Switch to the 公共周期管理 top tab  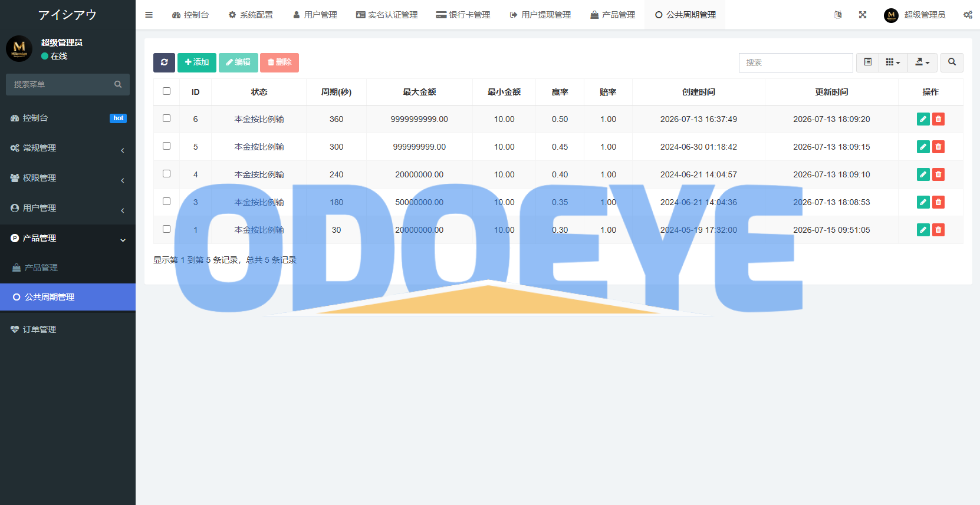tap(685, 15)
